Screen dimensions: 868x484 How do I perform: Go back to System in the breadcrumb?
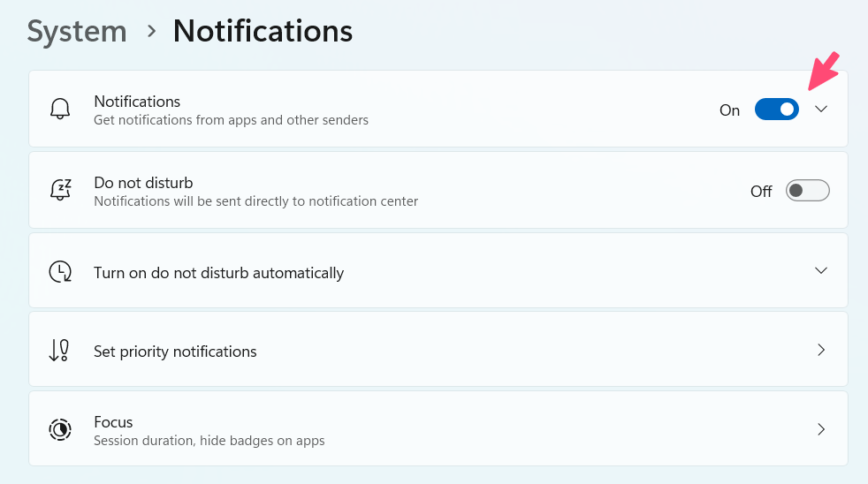click(77, 32)
